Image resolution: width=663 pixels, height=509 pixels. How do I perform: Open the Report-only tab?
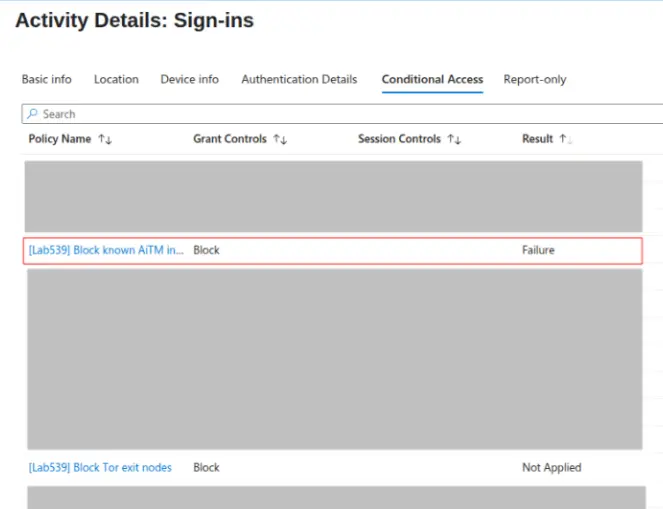pyautogui.click(x=534, y=79)
